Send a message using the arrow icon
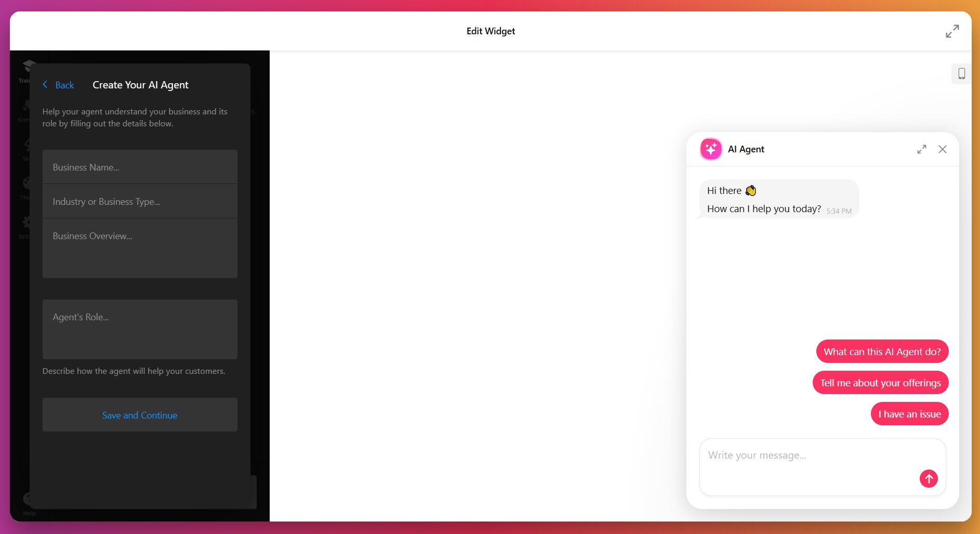This screenshot has width=980, height=534. click(929, 478)
